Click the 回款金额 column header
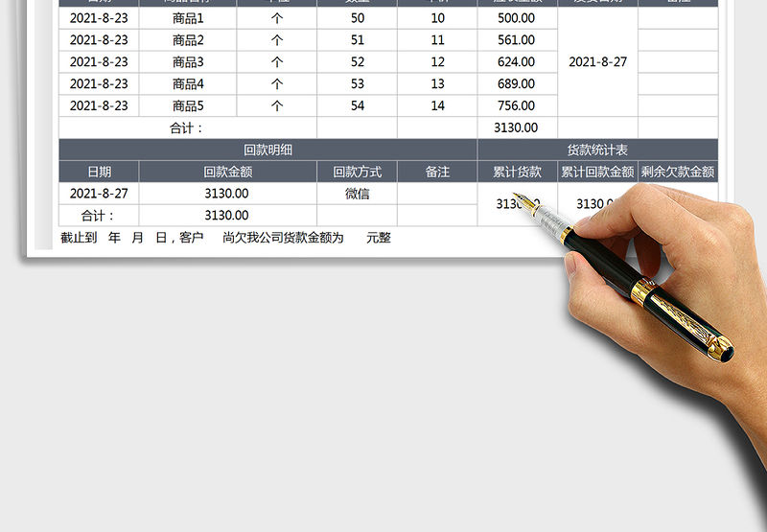The image size is (767, 532). click(x=228, y=172)
